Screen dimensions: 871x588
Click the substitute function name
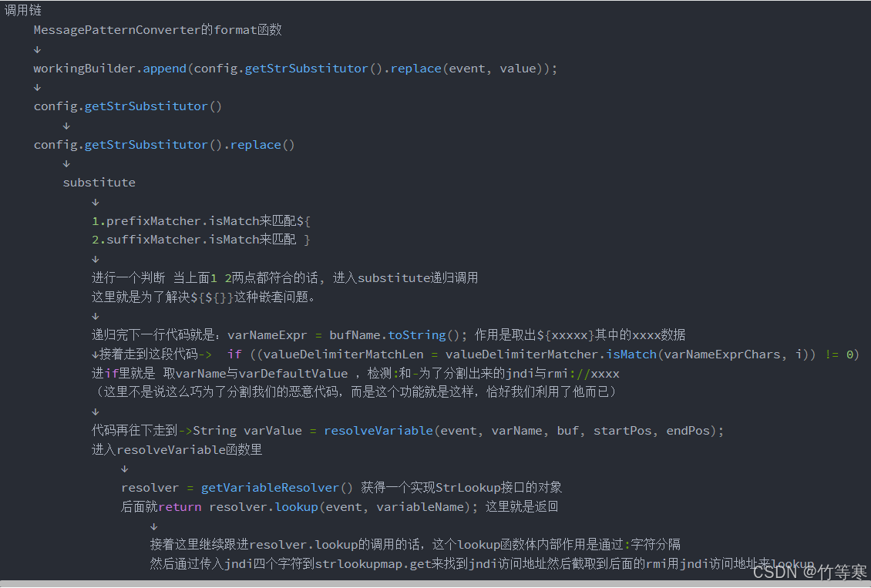pyautogui.click(x=99, y=183)
